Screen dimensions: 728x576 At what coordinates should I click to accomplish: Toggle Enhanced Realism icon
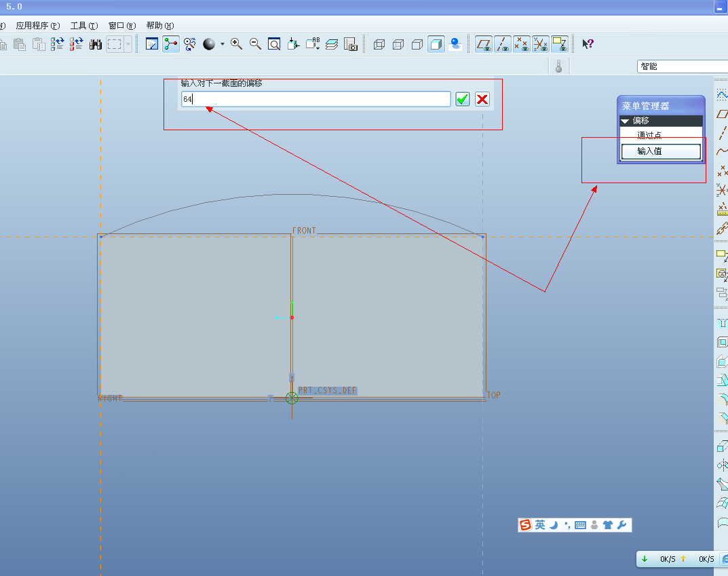pos(455,44)
